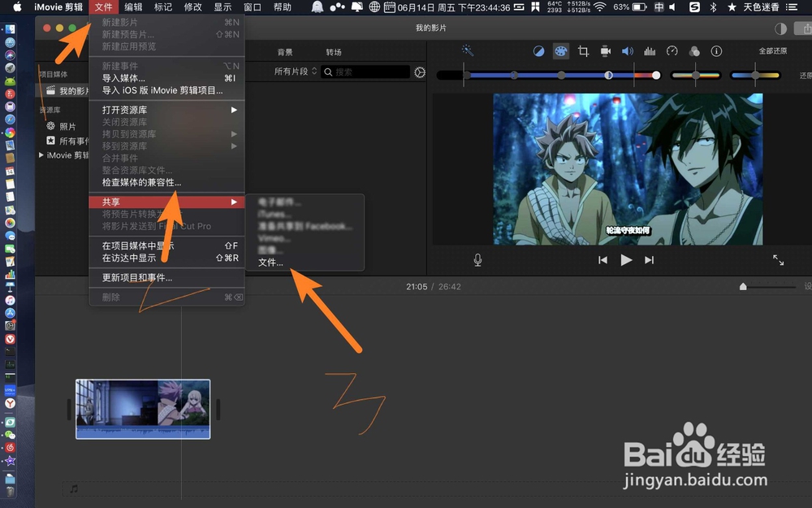Click the clip information (i) icon
Viewport: 812px width, 508px height.
point(715,51)
